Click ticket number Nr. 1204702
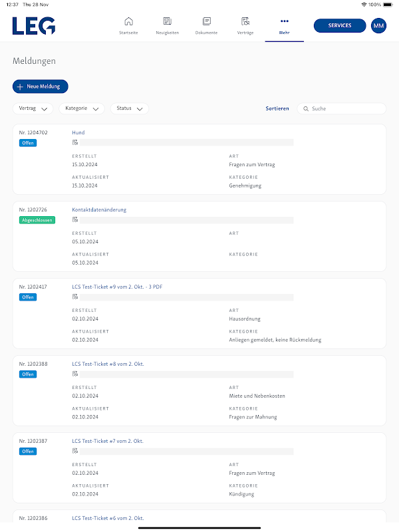Viewport: 399px width, 532px height. (x=33, y=132)
